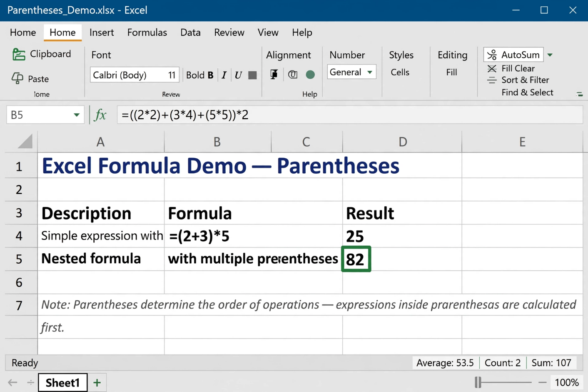This screenshot has width=588, height=392.
Task: Click the left sheet navigation arrow
Action: point(12,382)
